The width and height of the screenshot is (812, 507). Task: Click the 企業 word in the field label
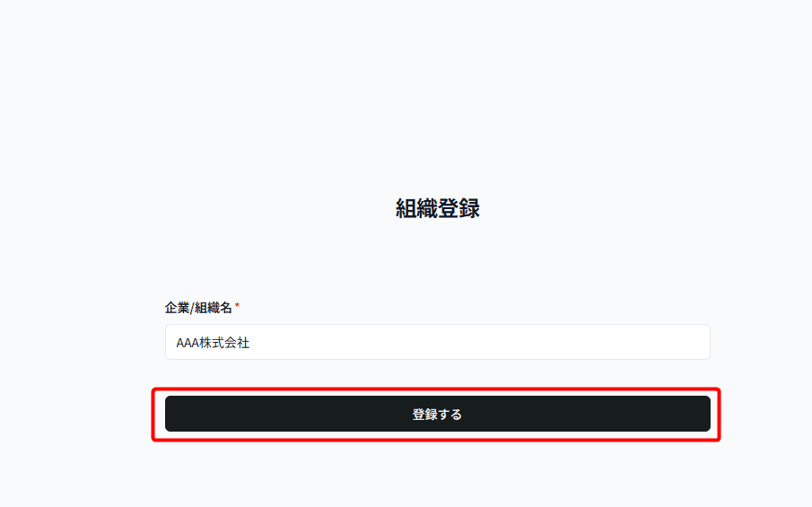(x=178, y=308)
